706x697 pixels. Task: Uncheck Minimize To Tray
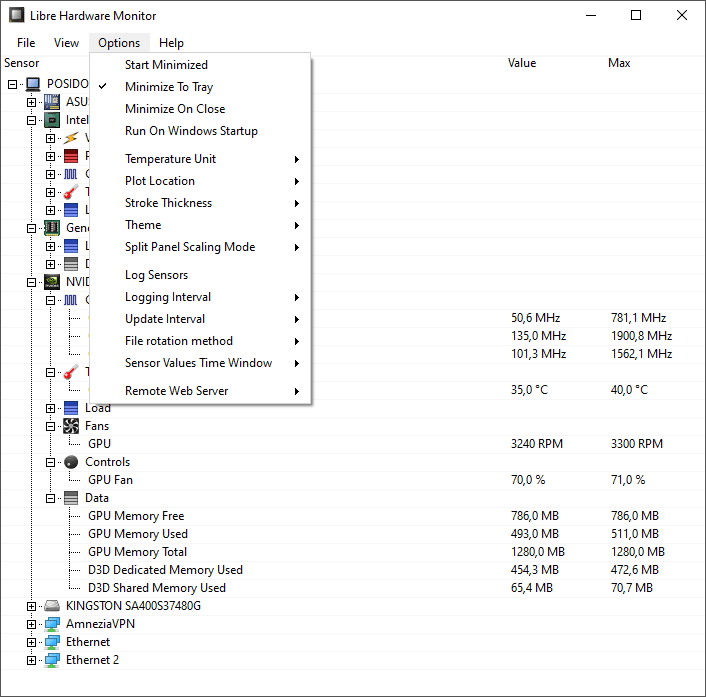coord(200,87)
